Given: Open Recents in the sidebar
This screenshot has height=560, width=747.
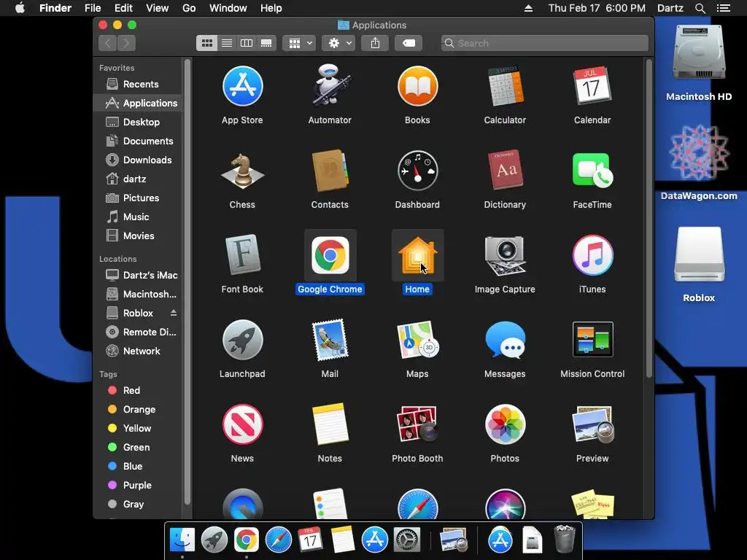Looking at the screenshot, I should click(x=138, y=85).
